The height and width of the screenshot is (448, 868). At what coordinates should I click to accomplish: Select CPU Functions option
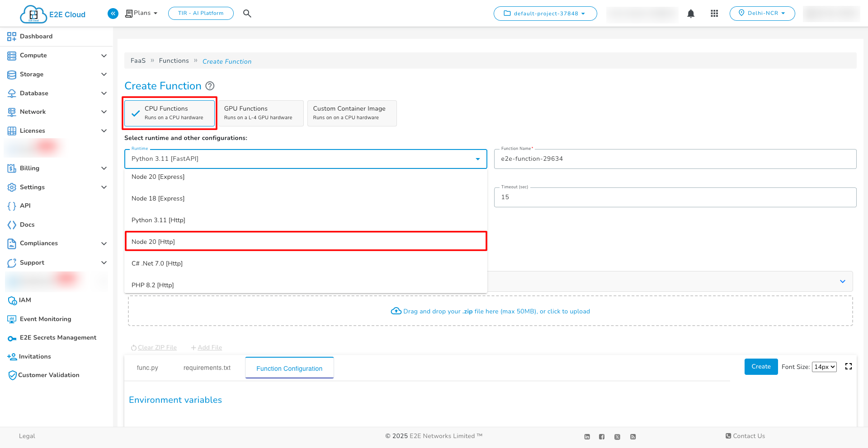[170, 113]
